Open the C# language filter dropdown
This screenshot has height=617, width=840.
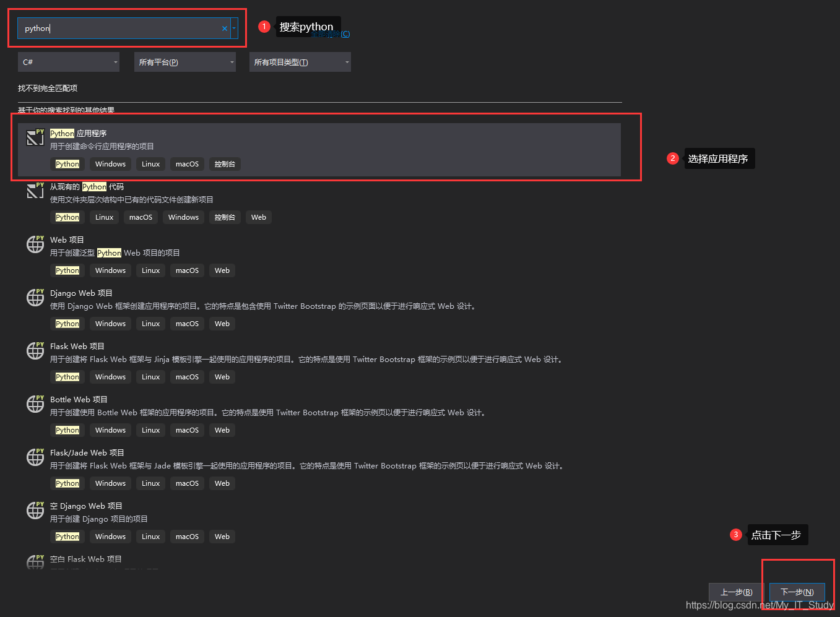coord(69,62)
